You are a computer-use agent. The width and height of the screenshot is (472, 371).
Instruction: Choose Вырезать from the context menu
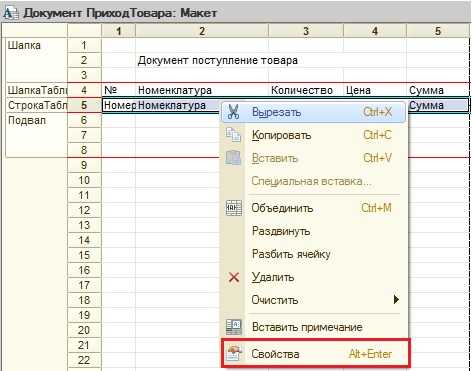pyautogui.click(x=314, y=112)
